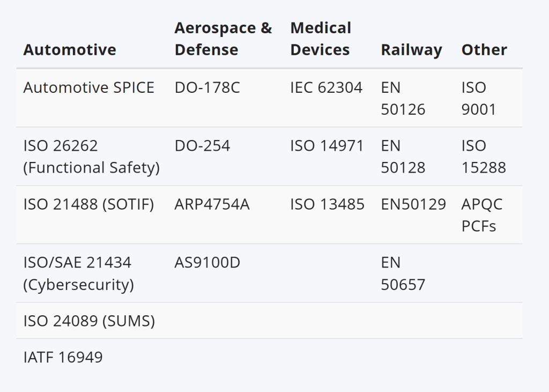Select the Aerospace & Defense header
549x392 pixels.
click(223, 39)
